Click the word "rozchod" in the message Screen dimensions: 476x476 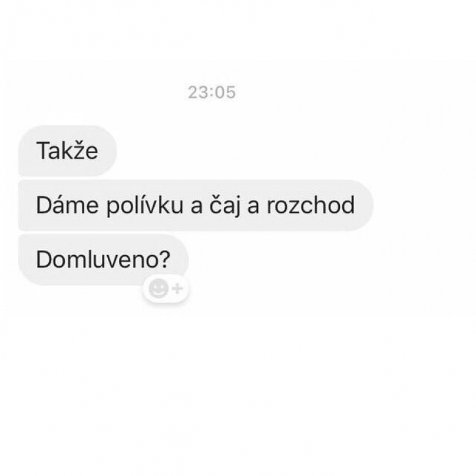click(x=310, y=205)
